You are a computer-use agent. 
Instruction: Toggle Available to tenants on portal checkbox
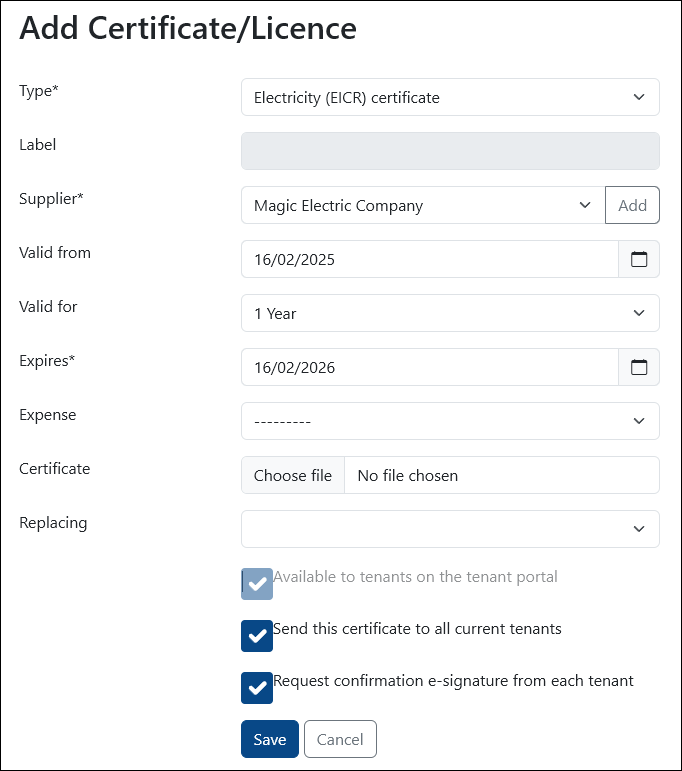tap(257, 584)
